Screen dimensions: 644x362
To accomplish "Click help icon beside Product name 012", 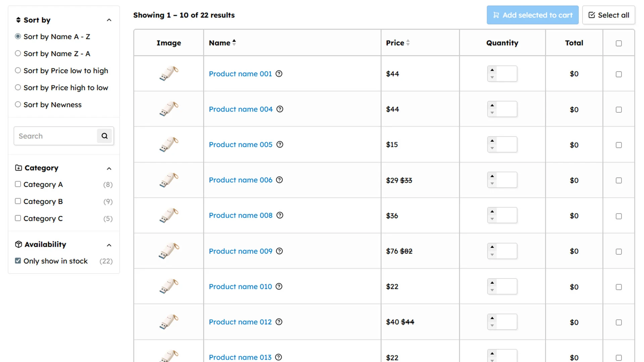I will tap(279, 322).
